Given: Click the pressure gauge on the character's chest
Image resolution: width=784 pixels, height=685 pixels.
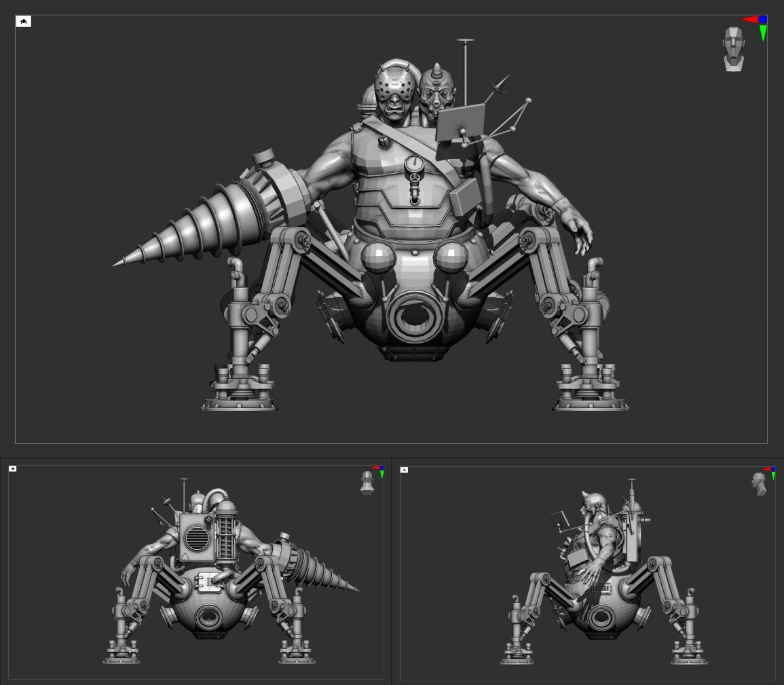Looking at the screenshot, I should (413, 164).
